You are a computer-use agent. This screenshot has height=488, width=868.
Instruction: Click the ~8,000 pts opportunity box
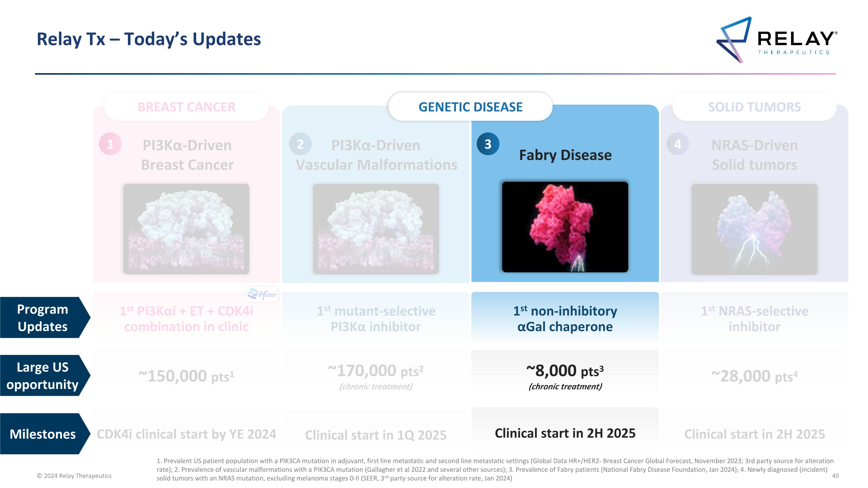[x=565, y=375]
